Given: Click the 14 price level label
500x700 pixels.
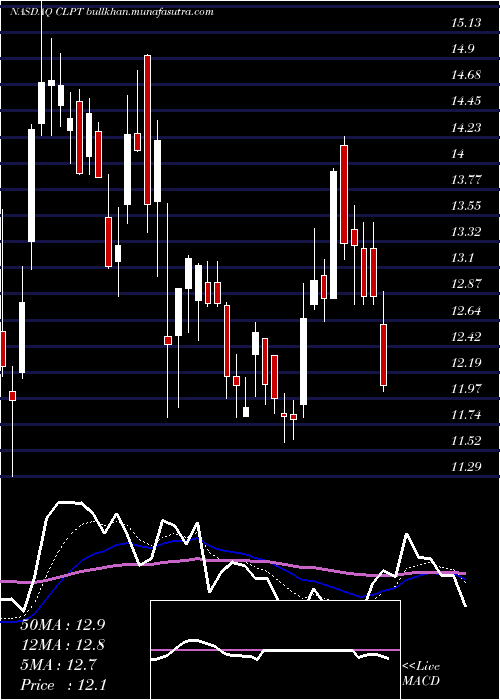Looking at the screenshot, I should click(x=458, y=154).
